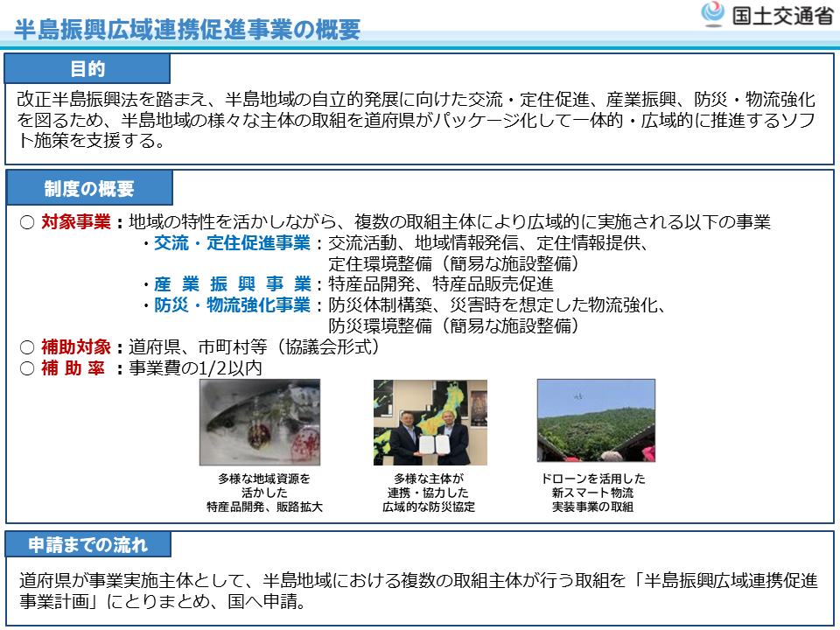840x630 pixels.
Task: Select the red 対象事業 label
Action: click(x=76, y=222)
